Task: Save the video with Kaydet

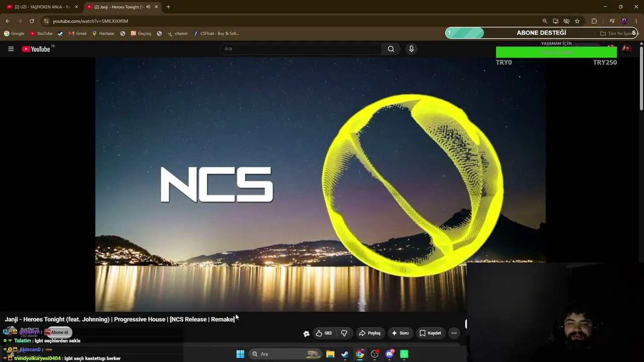Action: coord(431,333)
